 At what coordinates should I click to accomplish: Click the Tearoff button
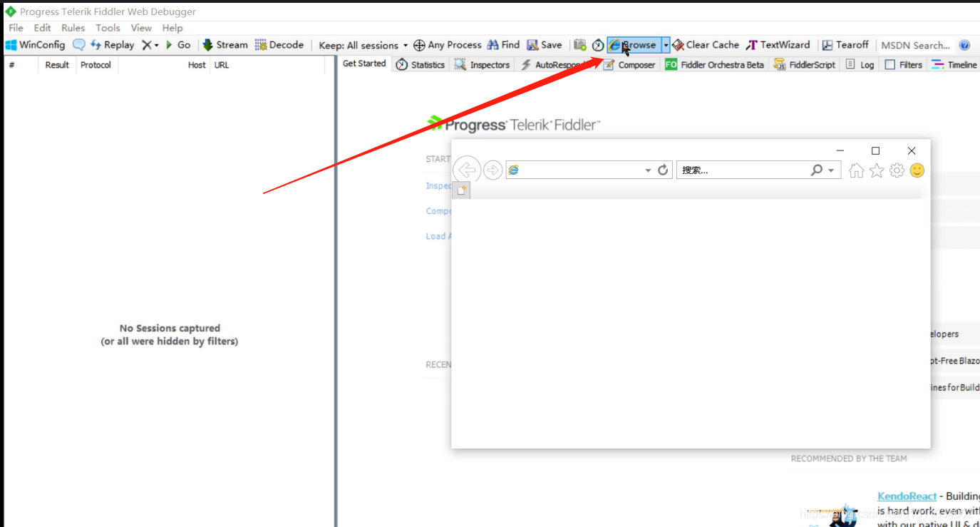click(845, 45)
